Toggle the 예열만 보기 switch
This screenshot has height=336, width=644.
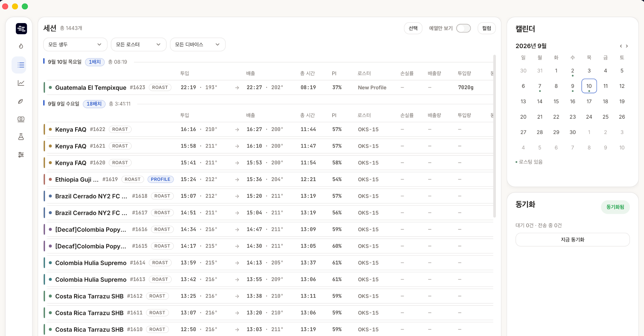tap(463, 28)
